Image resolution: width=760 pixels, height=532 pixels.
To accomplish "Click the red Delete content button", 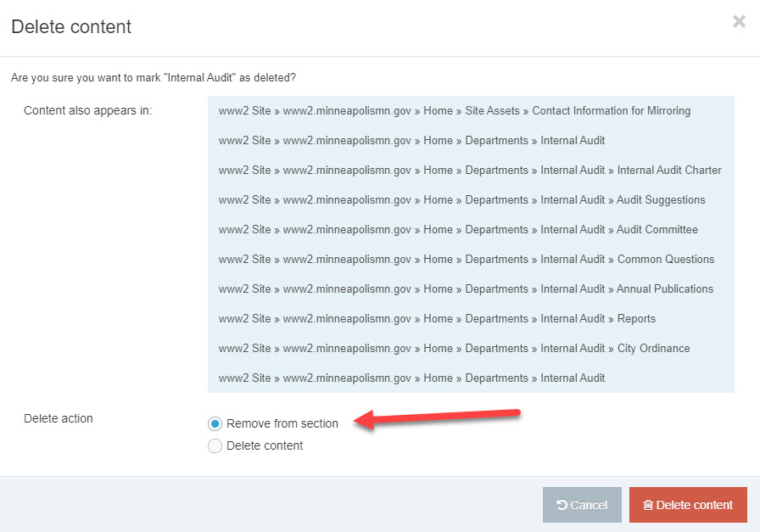I will [688, 505].
